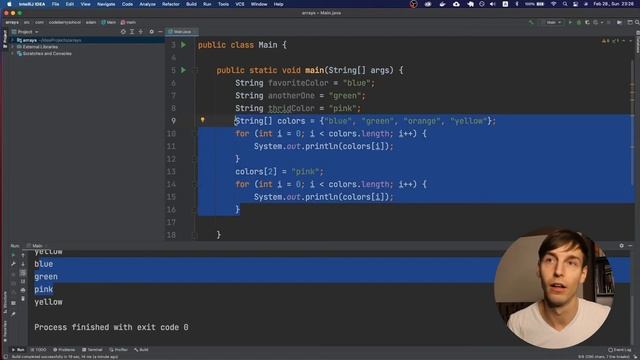Collapse the main method fold marker on line 5
This screenshot has height=360, width=640.
[195, 70]
